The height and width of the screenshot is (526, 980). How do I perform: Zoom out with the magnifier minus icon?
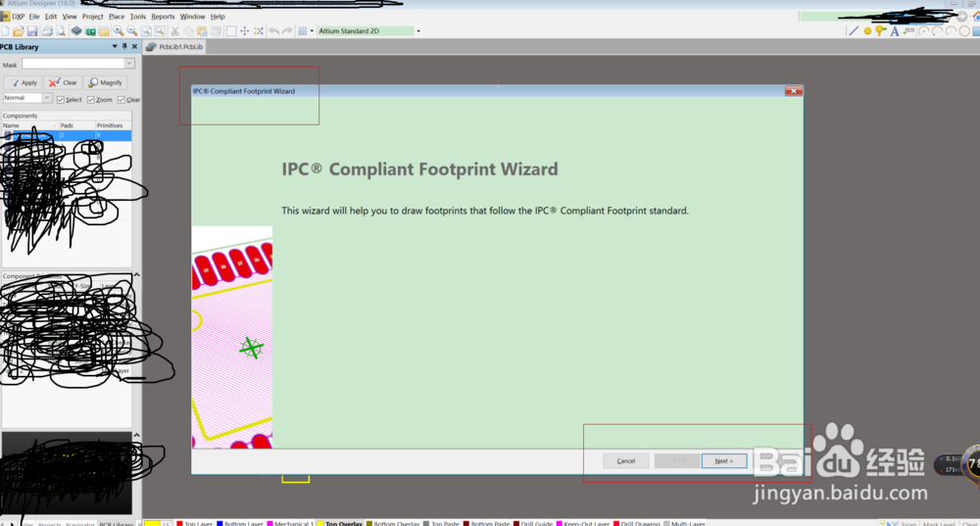132,31
